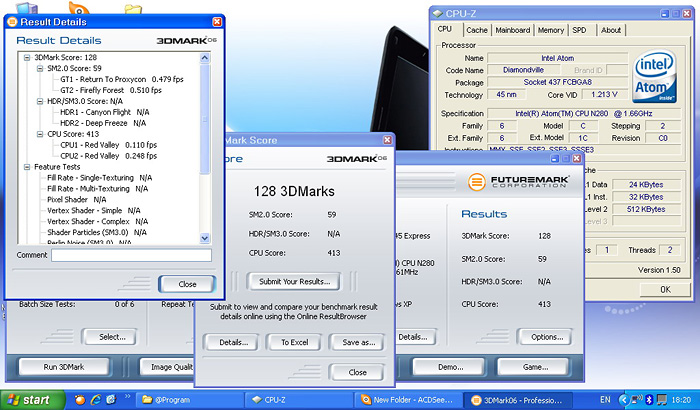700x410 pixels.
Task: Select CPU1 - Red Valley row
Action: [108, 145]
